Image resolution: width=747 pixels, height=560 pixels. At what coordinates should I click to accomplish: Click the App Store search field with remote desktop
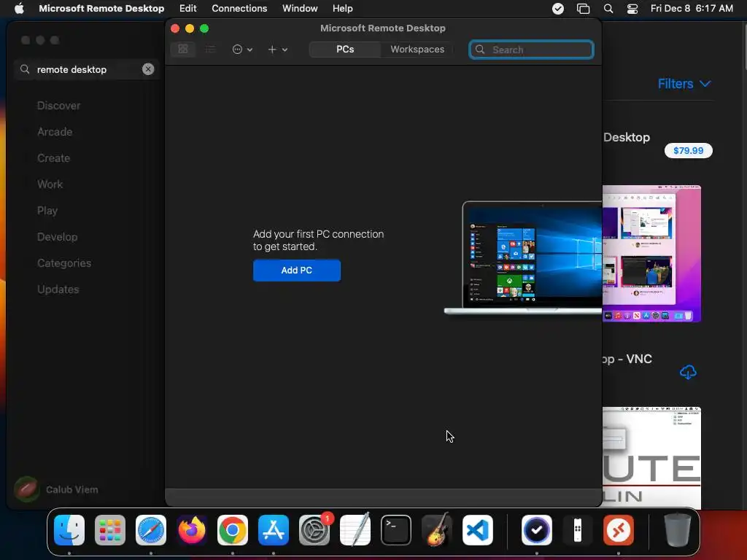tap(86, 69)
